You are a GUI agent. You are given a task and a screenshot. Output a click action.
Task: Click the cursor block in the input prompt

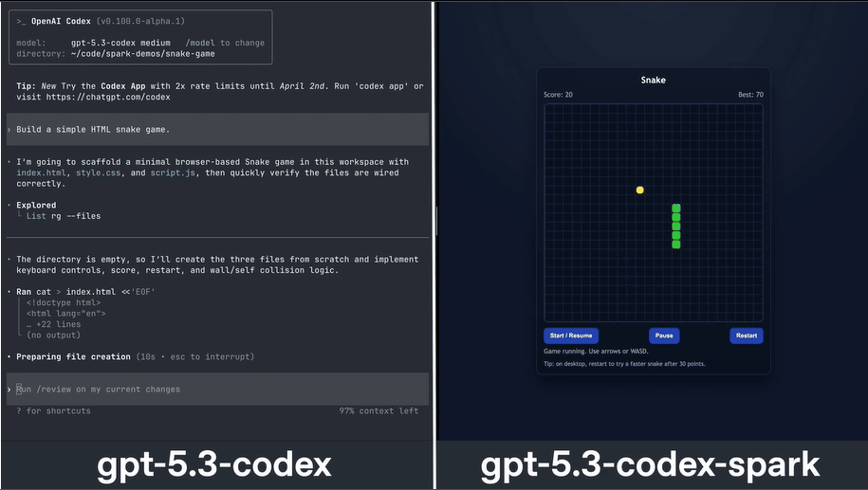(19, 390)
